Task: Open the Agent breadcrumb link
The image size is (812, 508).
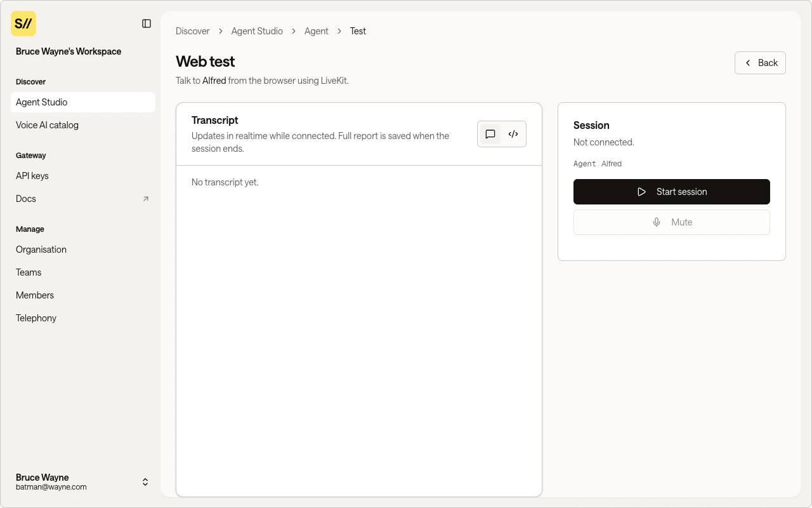Action: [x=316, y=30]
